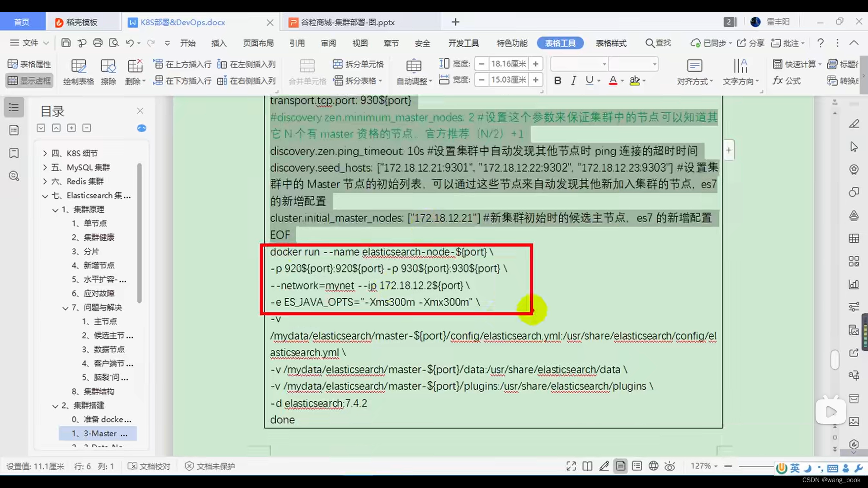The width and height of the screenshot is (868, 488).
Task: Toggle bold formatting
Action: pos(557,80)
